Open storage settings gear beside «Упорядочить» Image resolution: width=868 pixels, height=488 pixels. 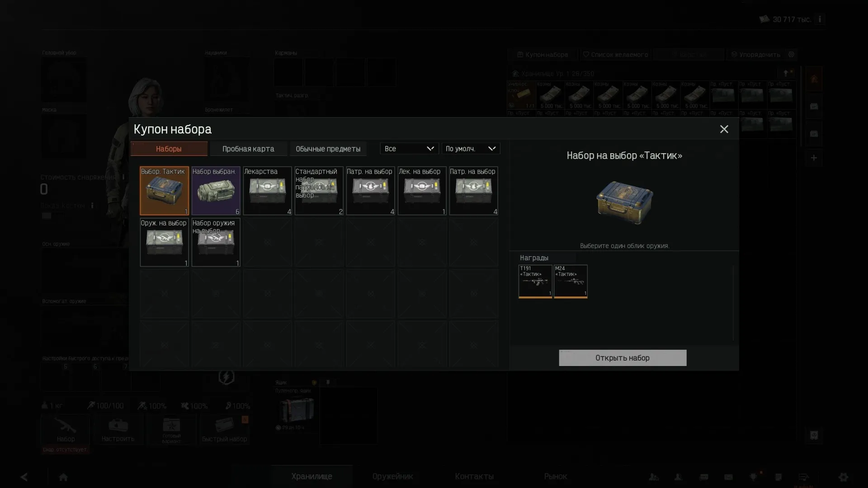tap(791, 55)
